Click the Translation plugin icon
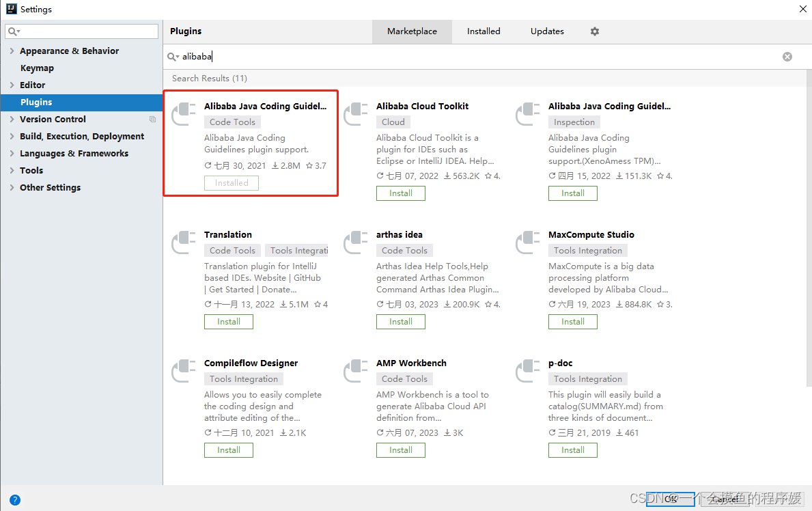The image size is (812, 511). coord(183,242)
